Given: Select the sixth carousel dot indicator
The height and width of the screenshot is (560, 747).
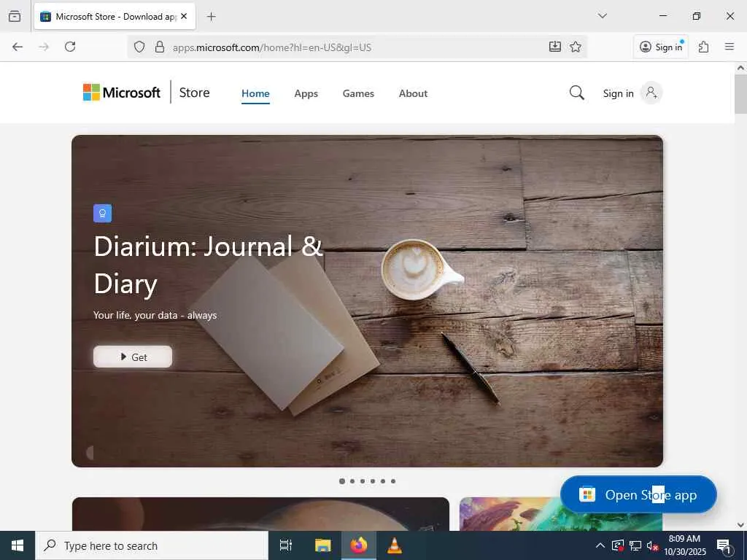Looking at the screenshot, I should click(x=393, y=481).
